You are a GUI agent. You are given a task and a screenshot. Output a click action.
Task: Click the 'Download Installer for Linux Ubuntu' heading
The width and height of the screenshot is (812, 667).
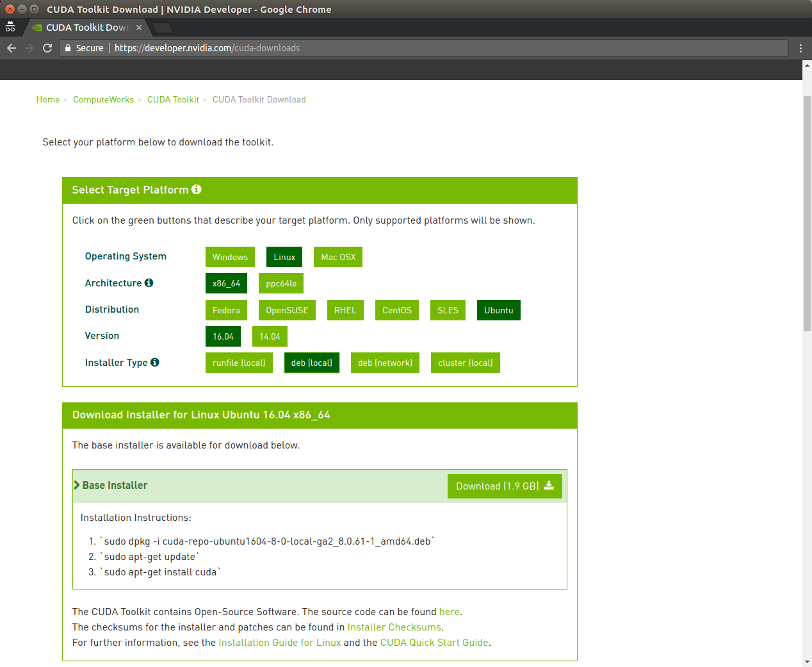(201, 415)
